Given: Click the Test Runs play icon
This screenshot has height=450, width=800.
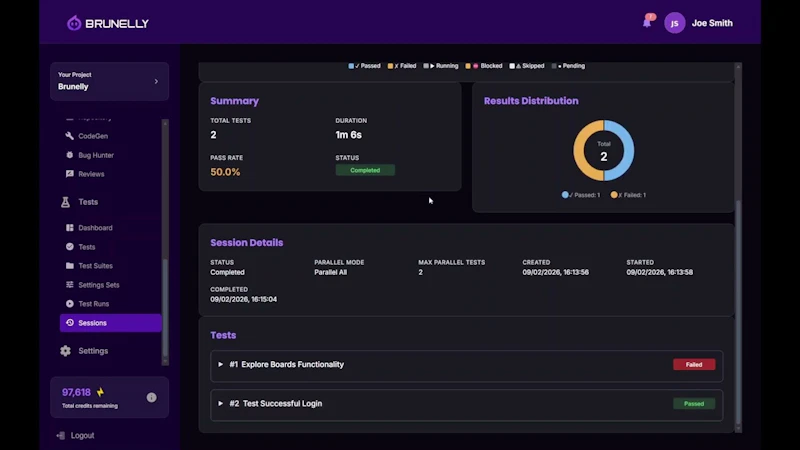Looking at the screenshot, I should point(69,304).
